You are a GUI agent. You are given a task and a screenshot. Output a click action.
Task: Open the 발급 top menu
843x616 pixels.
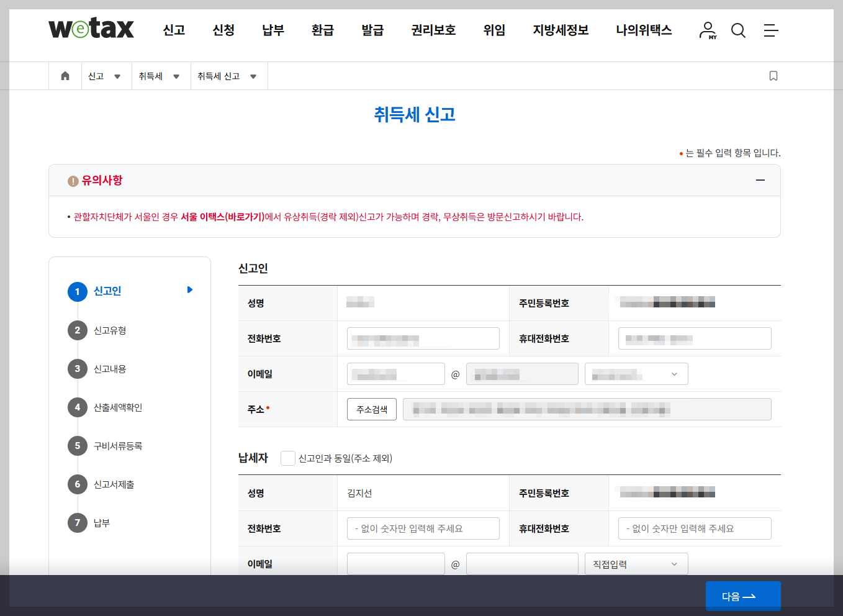point(372,30)
